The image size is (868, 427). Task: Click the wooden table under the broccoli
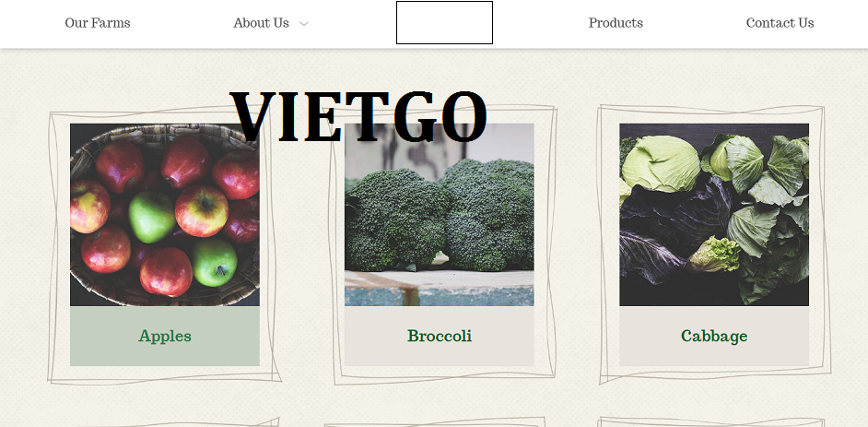coord(439,288)
